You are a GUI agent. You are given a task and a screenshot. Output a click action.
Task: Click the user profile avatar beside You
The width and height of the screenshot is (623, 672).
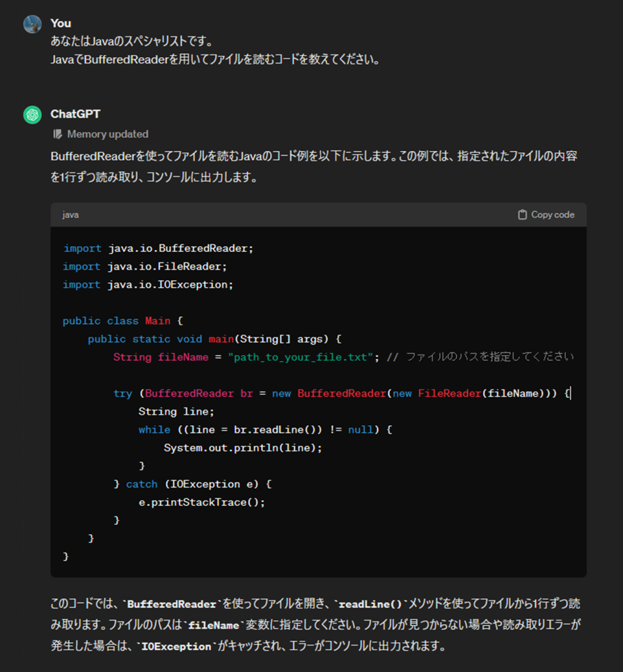point(32,24)
